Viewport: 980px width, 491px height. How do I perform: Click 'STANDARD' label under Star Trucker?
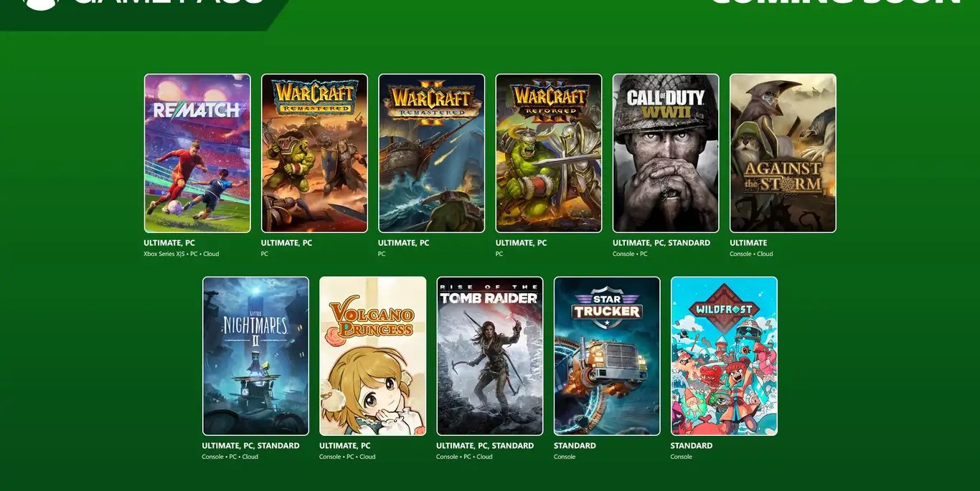tap(575, 446)
